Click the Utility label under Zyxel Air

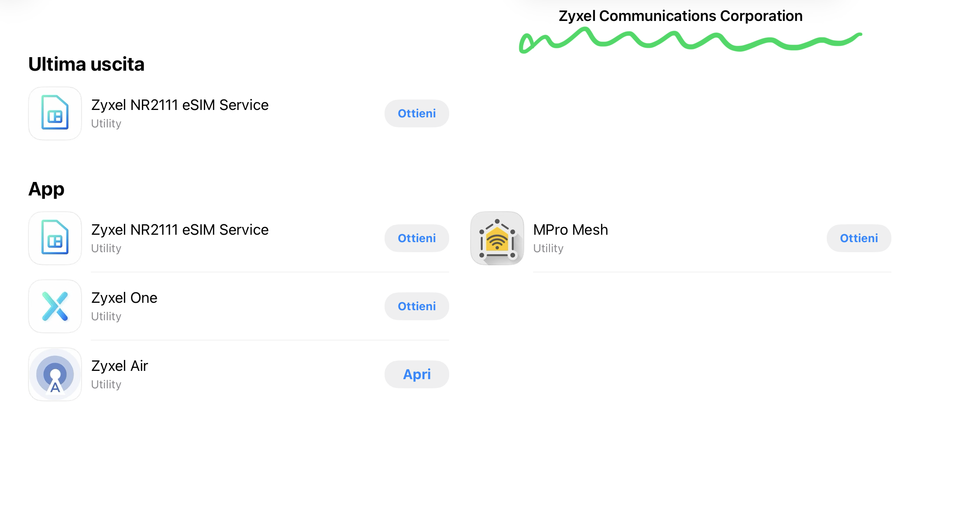(x=106, y=384)
